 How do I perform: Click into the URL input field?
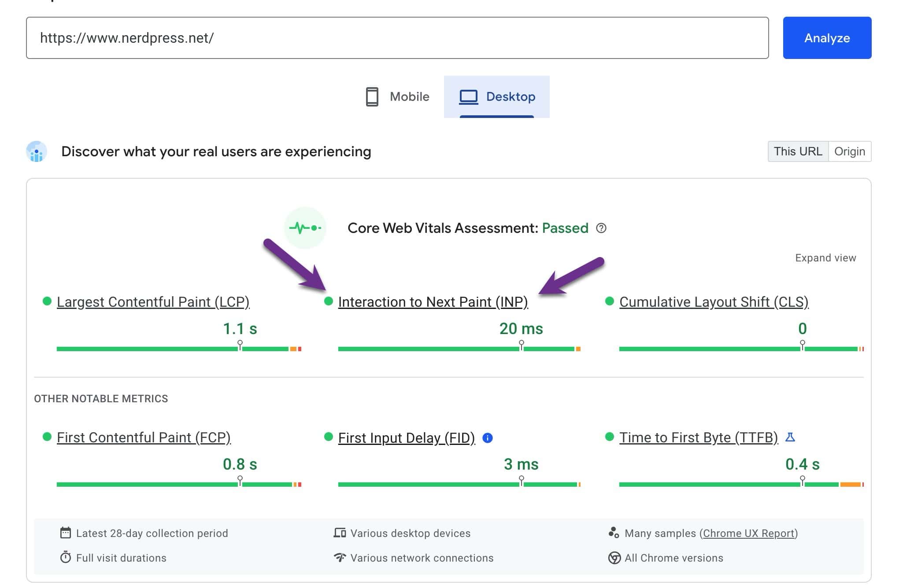point(396,38)
